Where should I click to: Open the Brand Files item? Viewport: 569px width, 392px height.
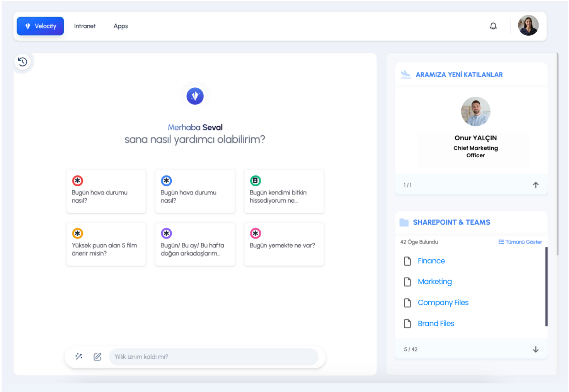[x=436, y=324]
